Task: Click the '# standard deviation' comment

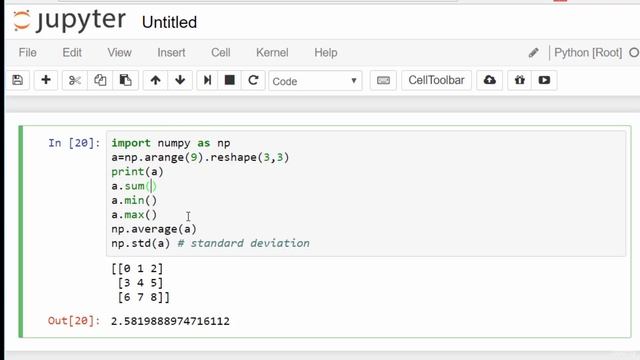Action: click(x=243, y=243)
